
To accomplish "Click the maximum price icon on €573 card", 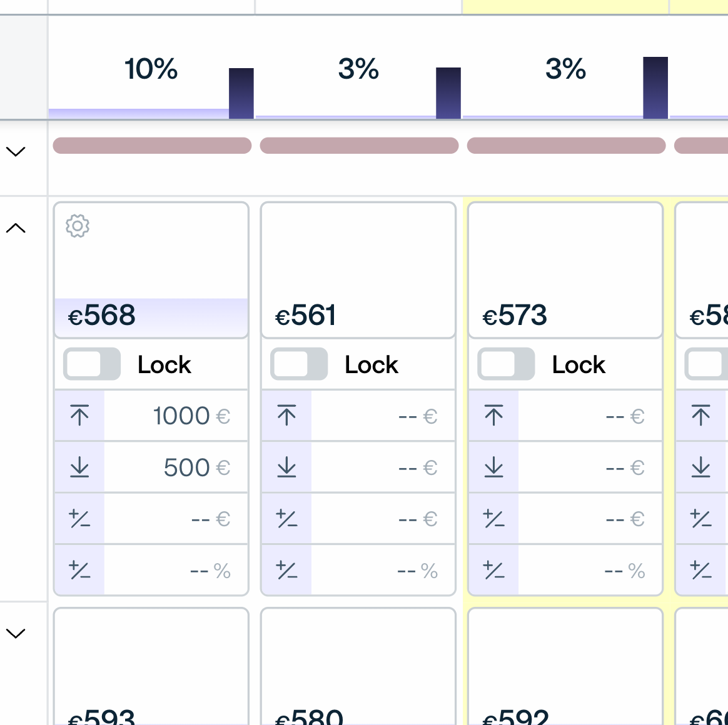I will coord(493,415).
